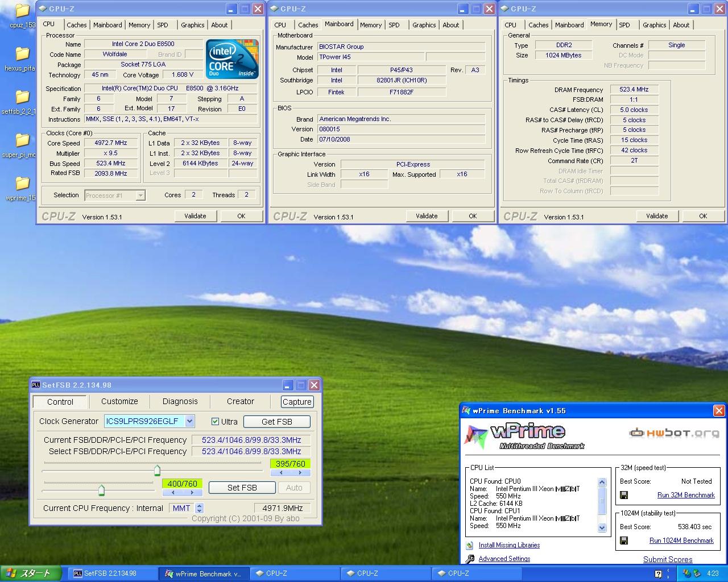Click the lower FSB slider thumb
The height and width of the screenshot is (582, 728).
101,489
